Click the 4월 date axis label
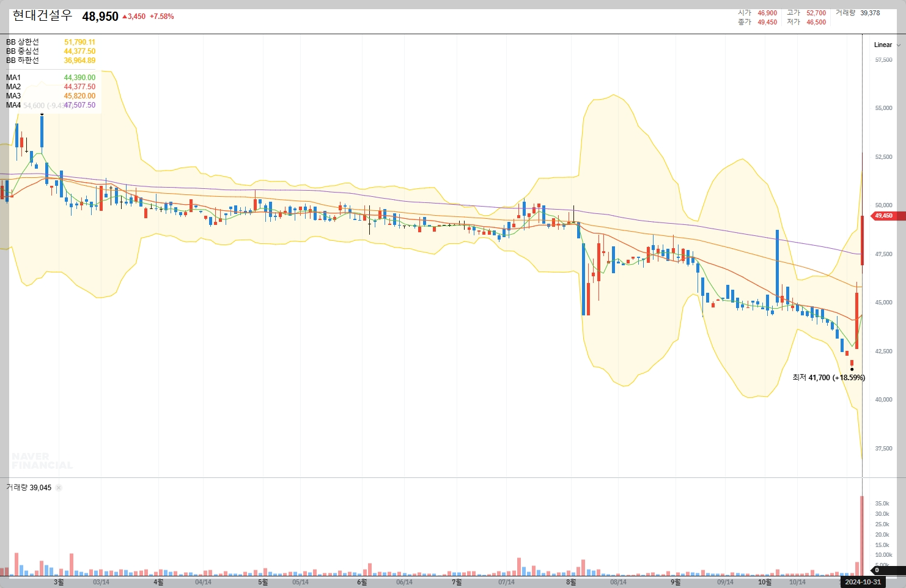 coord(158,582)
